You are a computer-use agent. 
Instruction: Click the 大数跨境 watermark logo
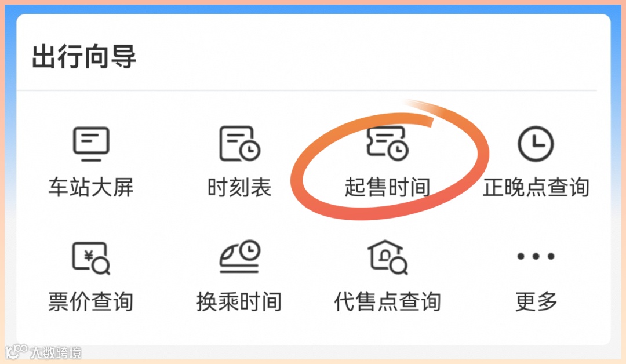tap(43, 352)
